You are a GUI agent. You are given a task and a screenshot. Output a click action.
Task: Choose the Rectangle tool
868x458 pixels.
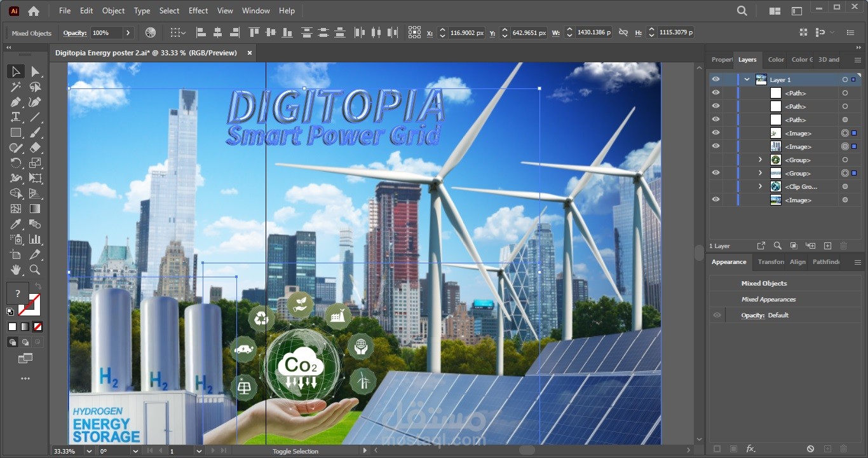(16, 133)
